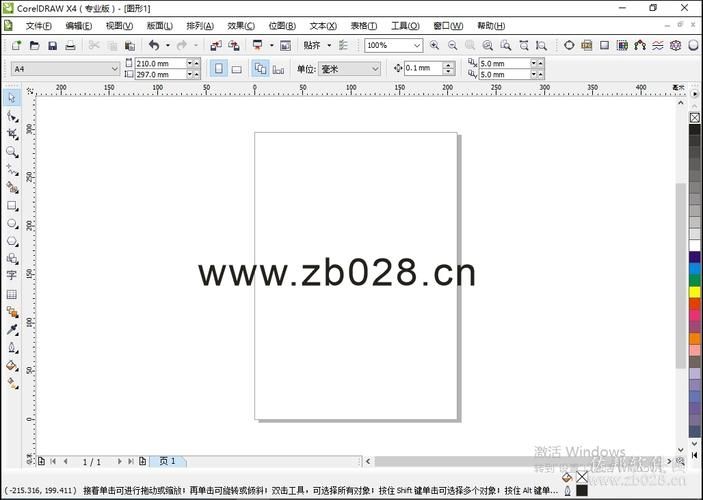Select the Interactive blend tool
The height and width of the screenshot is (500, 703).
pyautogui.click(x=12, y=312)
